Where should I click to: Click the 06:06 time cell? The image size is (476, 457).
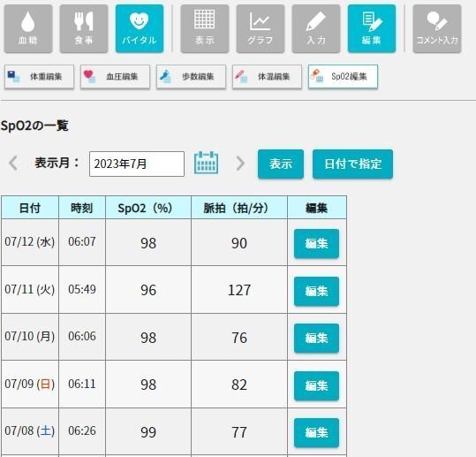[82, 337]
